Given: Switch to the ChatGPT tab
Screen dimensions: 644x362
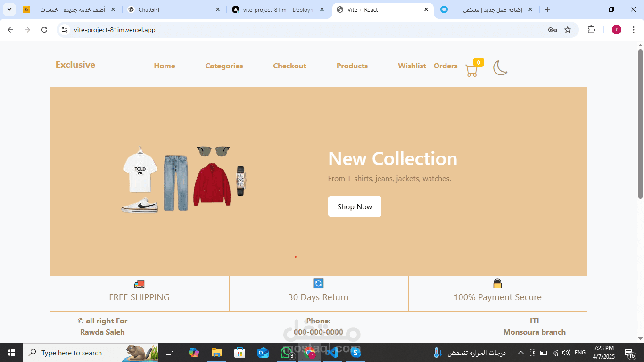Looking at the screenshot, I should (173, 9).
